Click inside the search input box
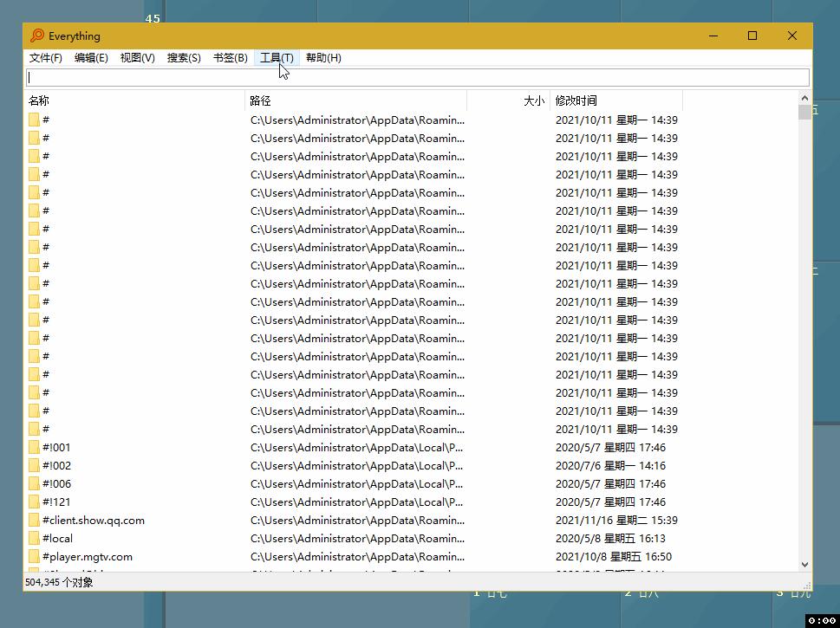This screenshot has width=840, height=628. click(416, 77)
